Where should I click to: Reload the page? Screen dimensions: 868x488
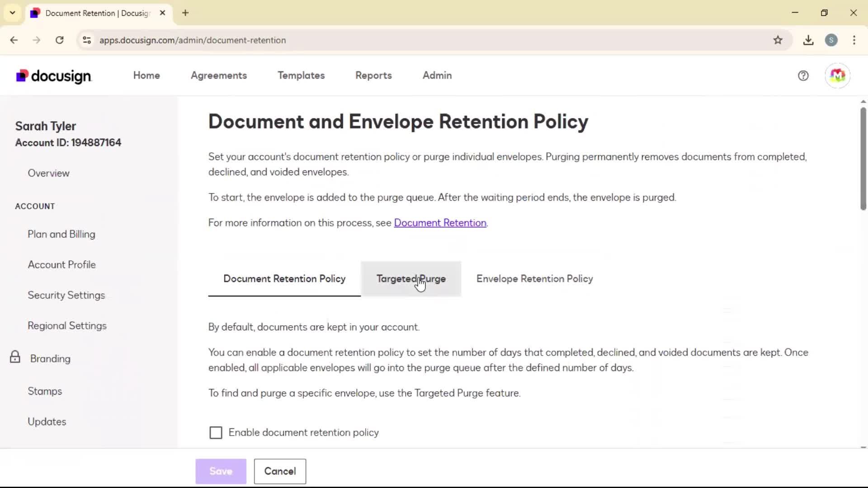point(59,40)
